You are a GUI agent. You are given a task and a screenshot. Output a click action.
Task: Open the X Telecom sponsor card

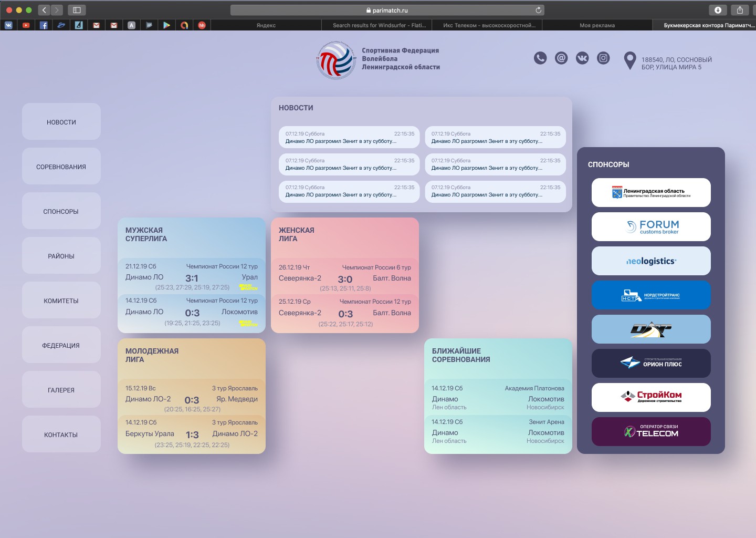tap(651, 432)
